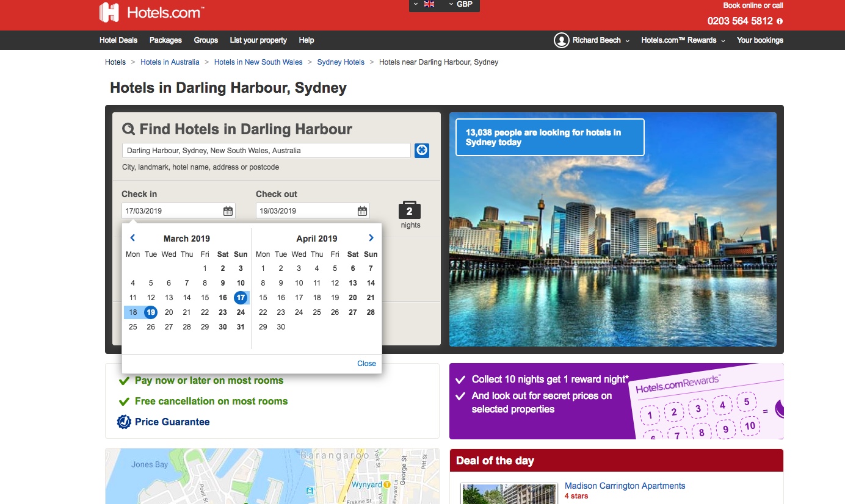Select March 25 in the calendar
Image resolution: width=845 pixels, height=504 pixels.
[x=133, y=327]
